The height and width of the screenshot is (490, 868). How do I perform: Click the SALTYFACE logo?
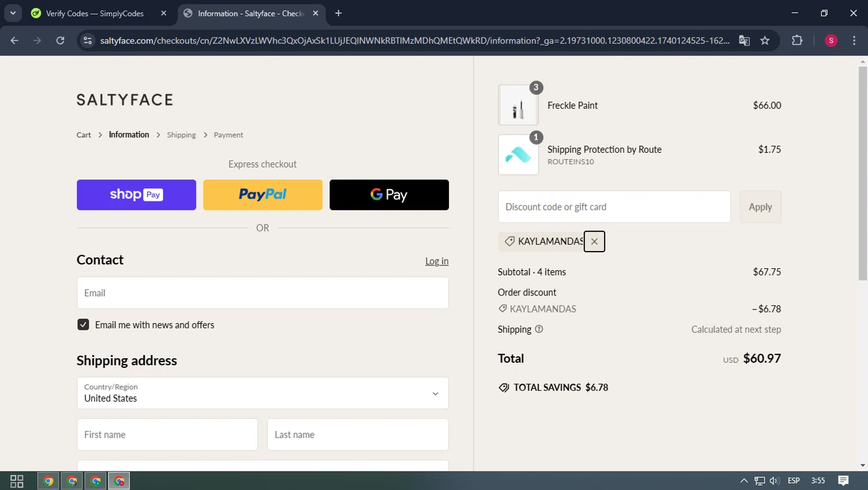point(125,100)
